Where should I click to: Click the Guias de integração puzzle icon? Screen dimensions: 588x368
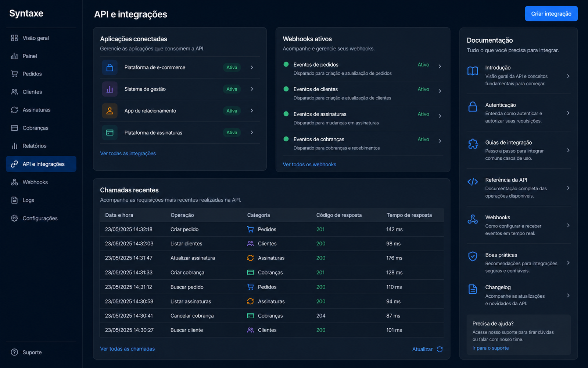point(473,144)
